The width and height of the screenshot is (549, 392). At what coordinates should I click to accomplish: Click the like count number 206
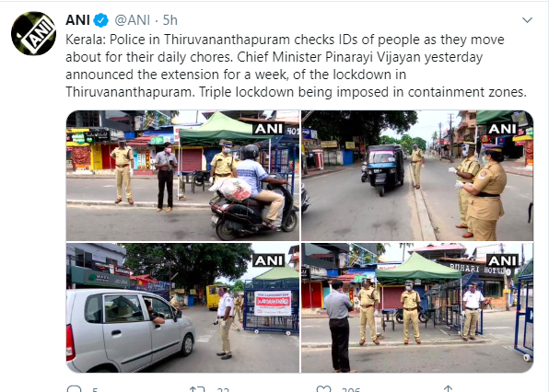pos(351,389)
